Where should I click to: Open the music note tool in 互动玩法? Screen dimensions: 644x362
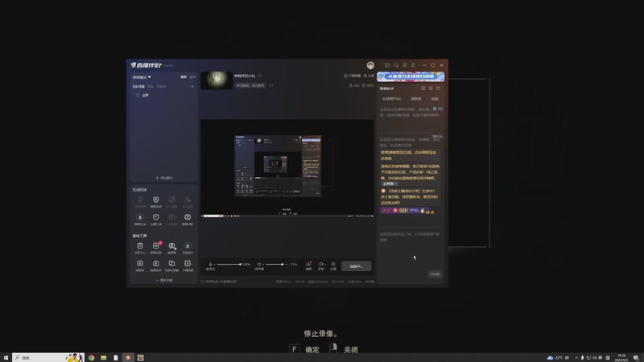pyautogui.click(x=188, y=219)
